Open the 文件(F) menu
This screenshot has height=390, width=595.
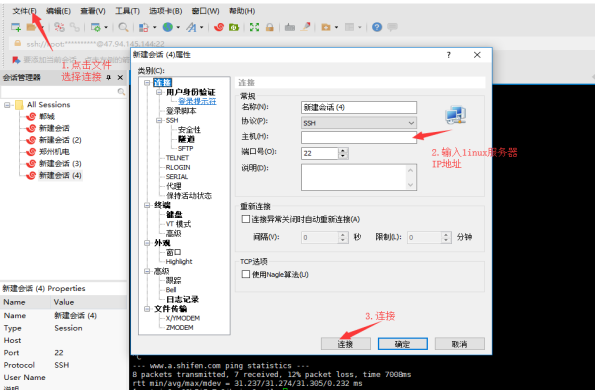pyautogui.click(x=24, y=11)
